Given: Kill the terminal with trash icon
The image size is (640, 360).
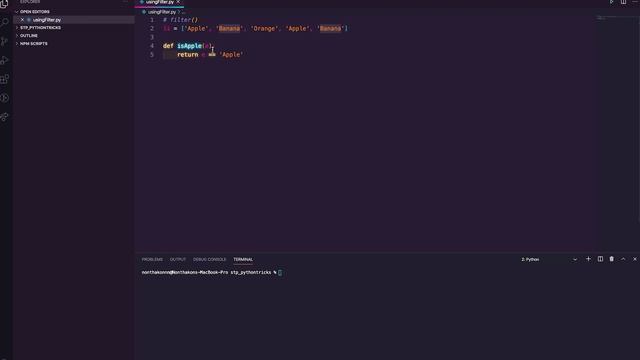Looking at the screenshot, I should pyautogui.click(x=611, y=259).
